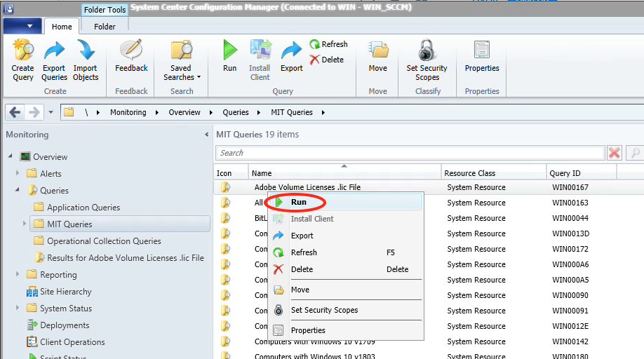Image resolution: width=644 pixels, height=359 pixels.
Task: Click Delete in the ribbon
Action: 327,60
